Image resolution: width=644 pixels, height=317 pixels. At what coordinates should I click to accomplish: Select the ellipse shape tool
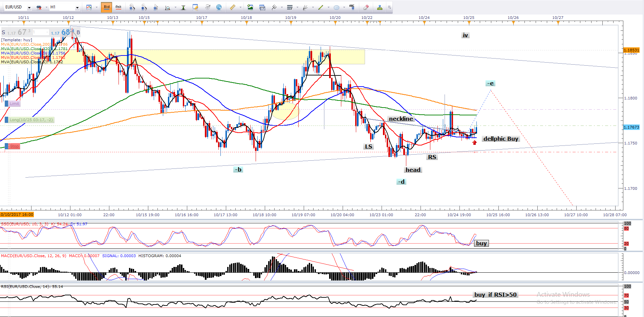tap(336, 7)
